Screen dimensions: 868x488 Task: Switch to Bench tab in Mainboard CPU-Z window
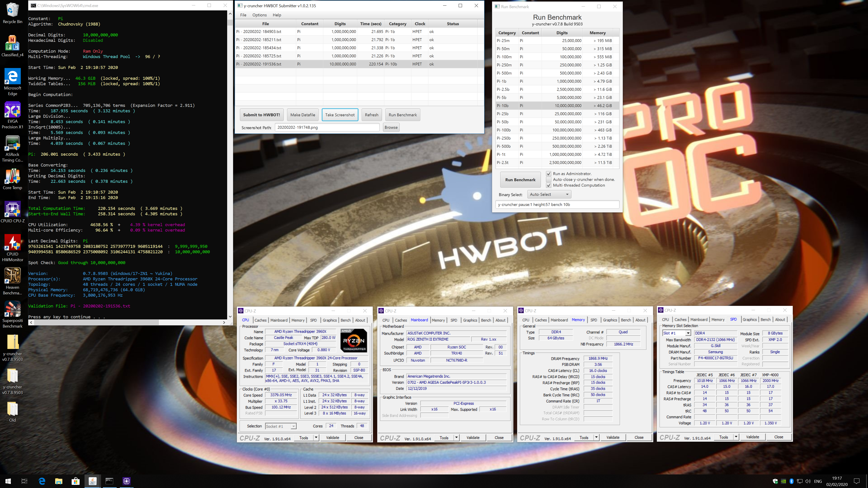click(486, 320)
